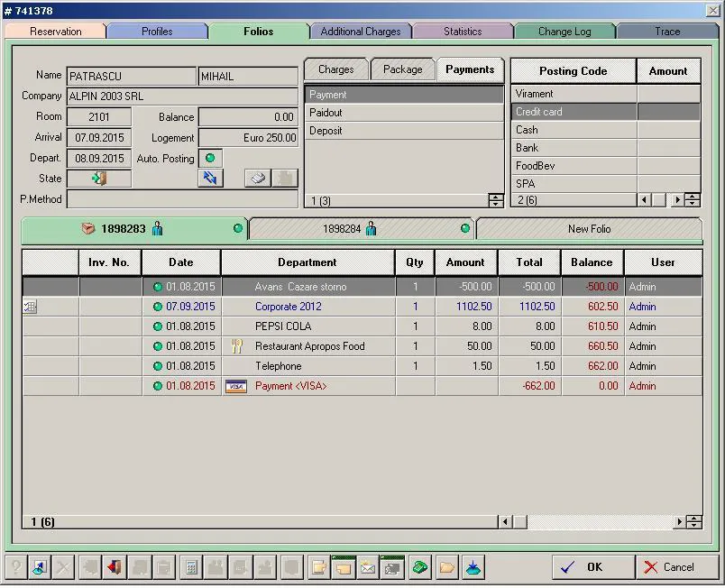Switch to the Additional Charges tab
The image size is (725, 588).
(x=361, y=32)
